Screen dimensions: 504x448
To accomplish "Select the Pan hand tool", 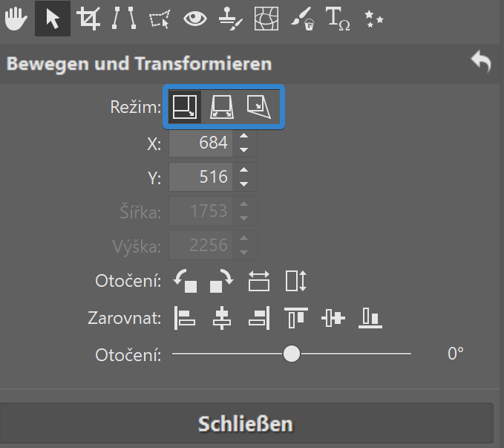I will [x=16, y=19].
